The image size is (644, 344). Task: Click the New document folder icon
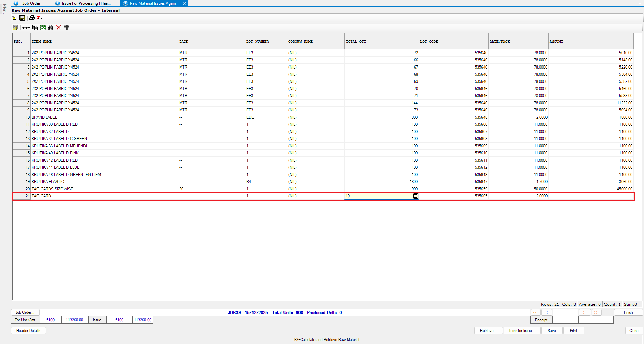pos(14,18)
